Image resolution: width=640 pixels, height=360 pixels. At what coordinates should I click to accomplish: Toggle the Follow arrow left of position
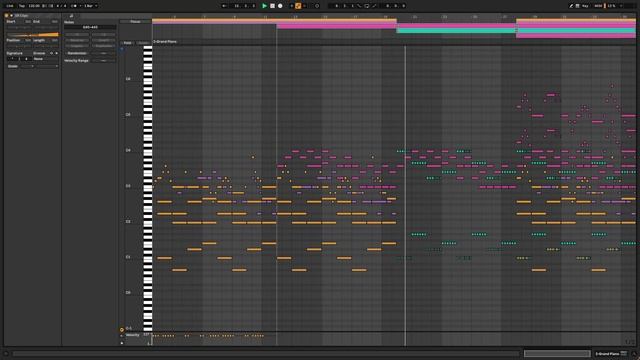point(224,6)
